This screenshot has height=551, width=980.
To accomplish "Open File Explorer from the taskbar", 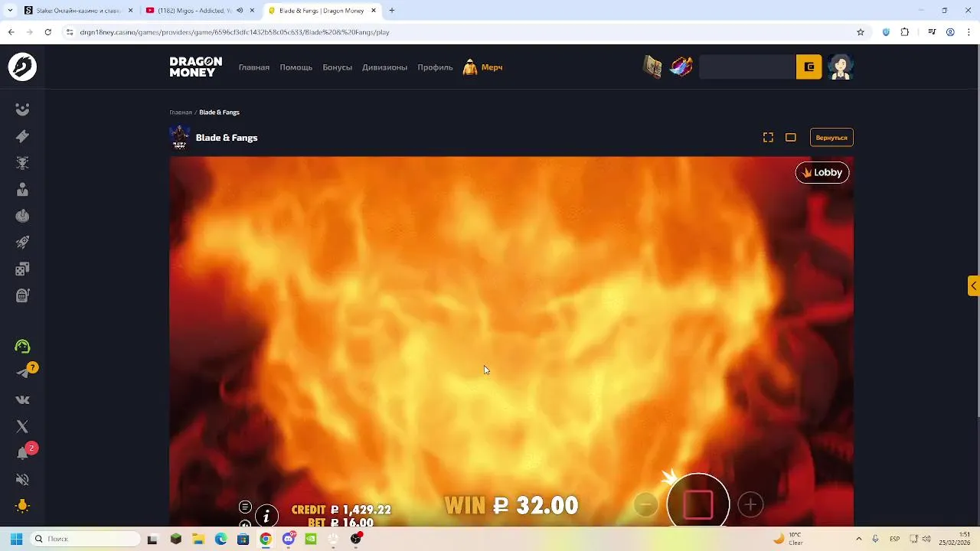I will (198, 539).
